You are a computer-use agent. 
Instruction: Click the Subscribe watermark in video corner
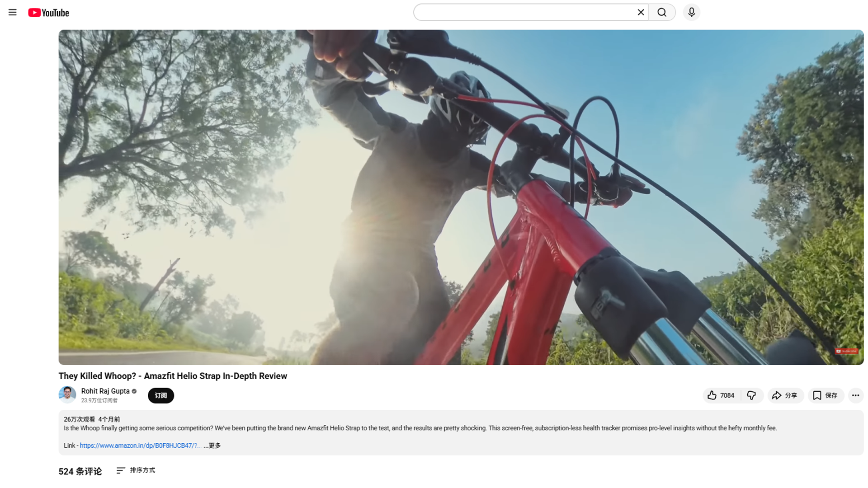(846, 351)
